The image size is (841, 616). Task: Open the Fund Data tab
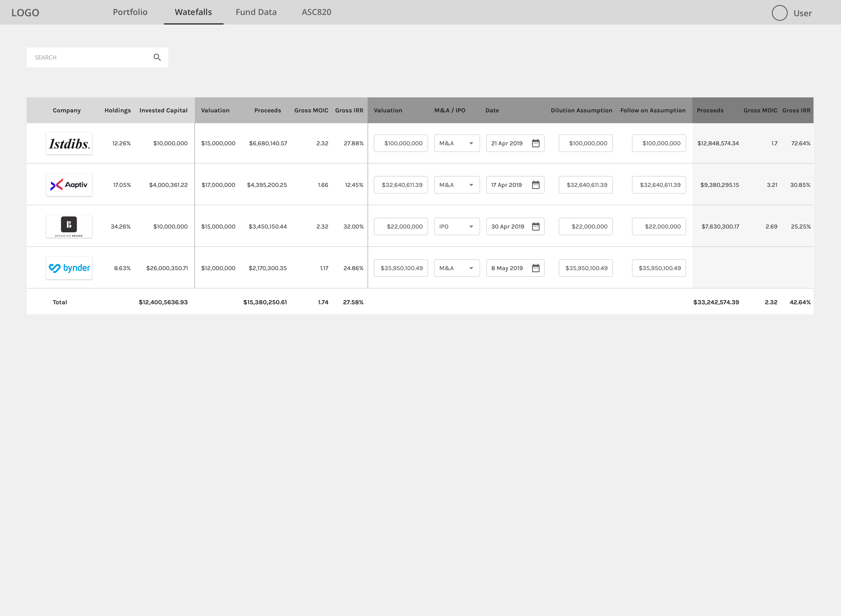pyautogui.click(x=256, y=12)
